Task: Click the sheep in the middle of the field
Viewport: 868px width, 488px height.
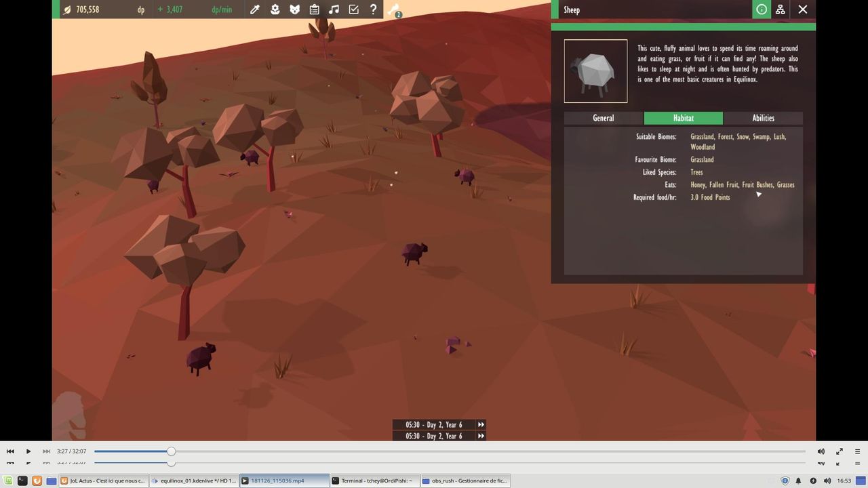Action: click(413, 253)
